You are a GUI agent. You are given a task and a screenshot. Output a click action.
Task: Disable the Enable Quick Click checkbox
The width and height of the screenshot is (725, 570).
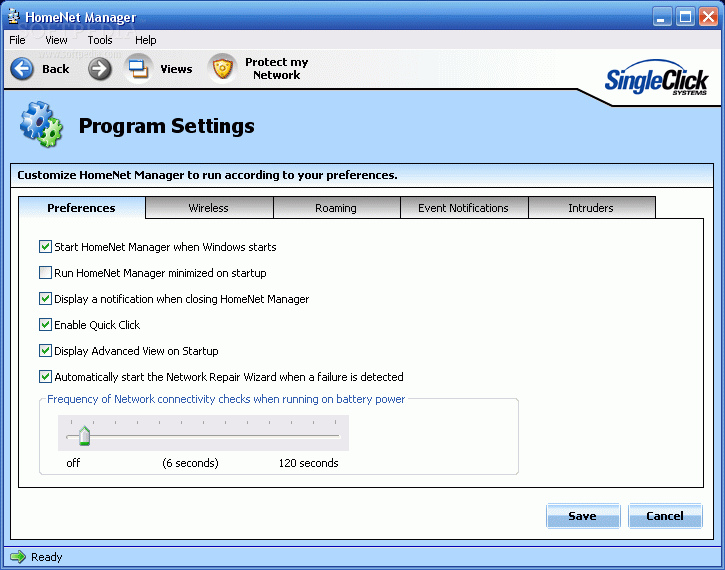[x=45, y=324]
